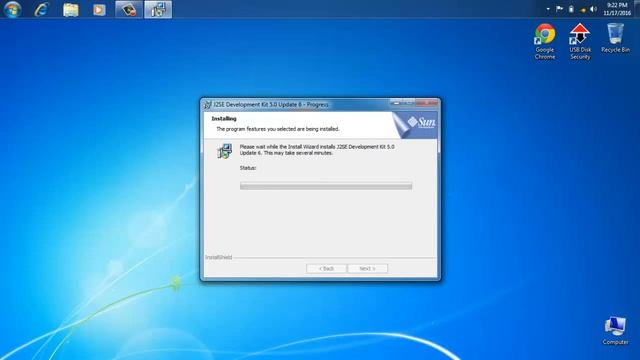Close the J2SE installer window
This screenshot has width=640, height=360.
tap(427, 104)
